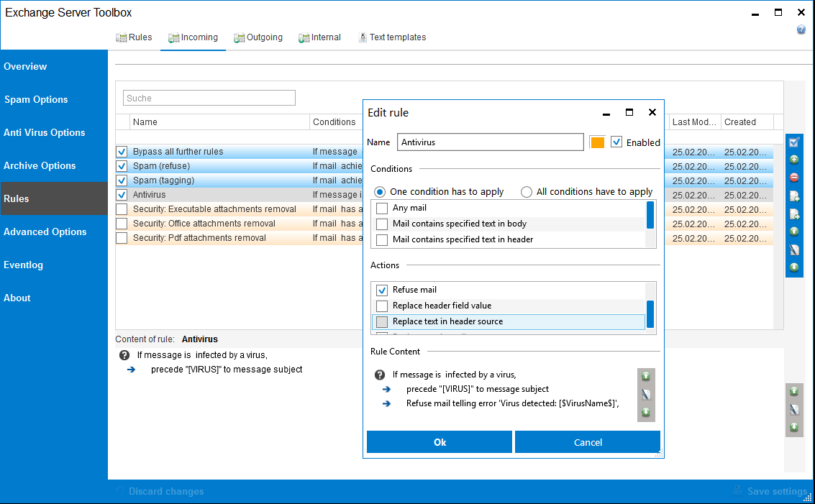Check 'Replace text in header source' action

click(382, 321)
